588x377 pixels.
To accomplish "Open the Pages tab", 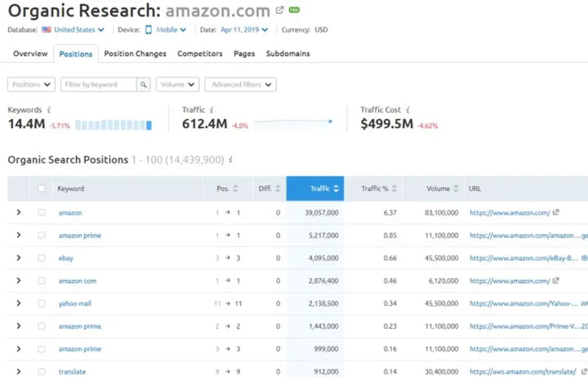I will click(244, 54).
